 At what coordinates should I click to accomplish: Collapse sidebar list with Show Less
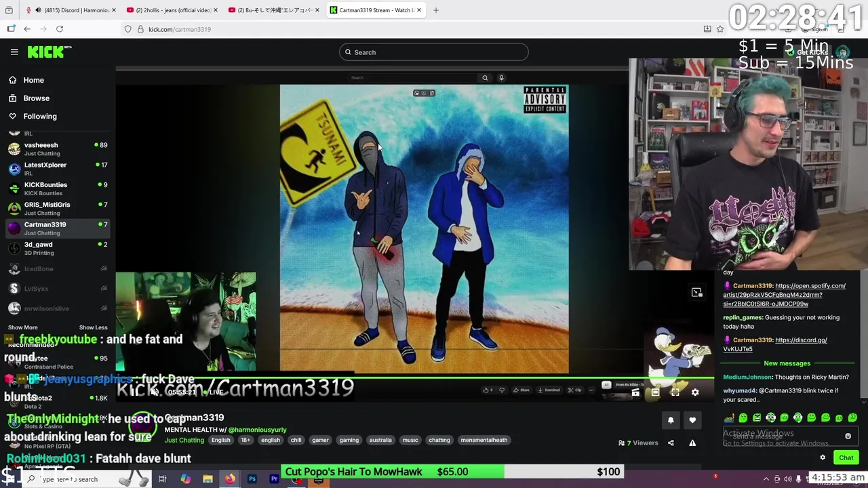point(93,327)
